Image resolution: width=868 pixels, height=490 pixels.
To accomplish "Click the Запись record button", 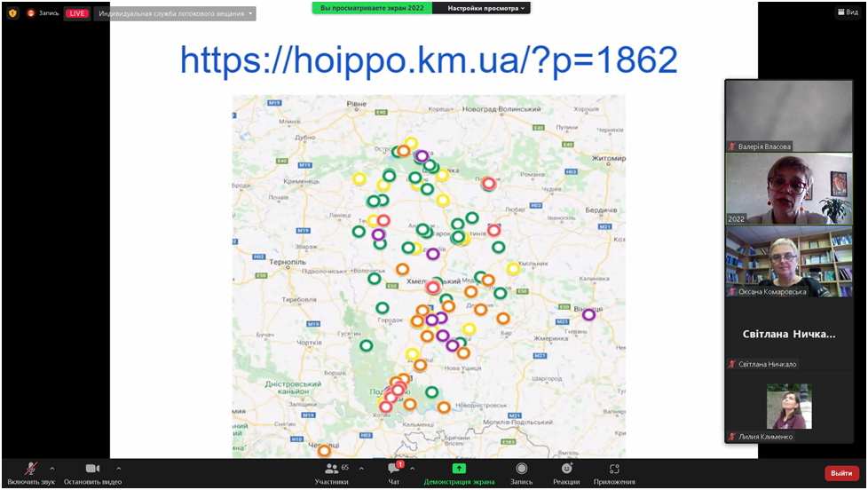I will click(522, 475).
